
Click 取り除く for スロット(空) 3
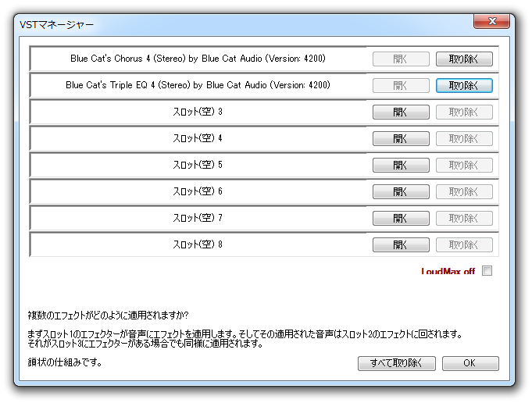point(464,112)
